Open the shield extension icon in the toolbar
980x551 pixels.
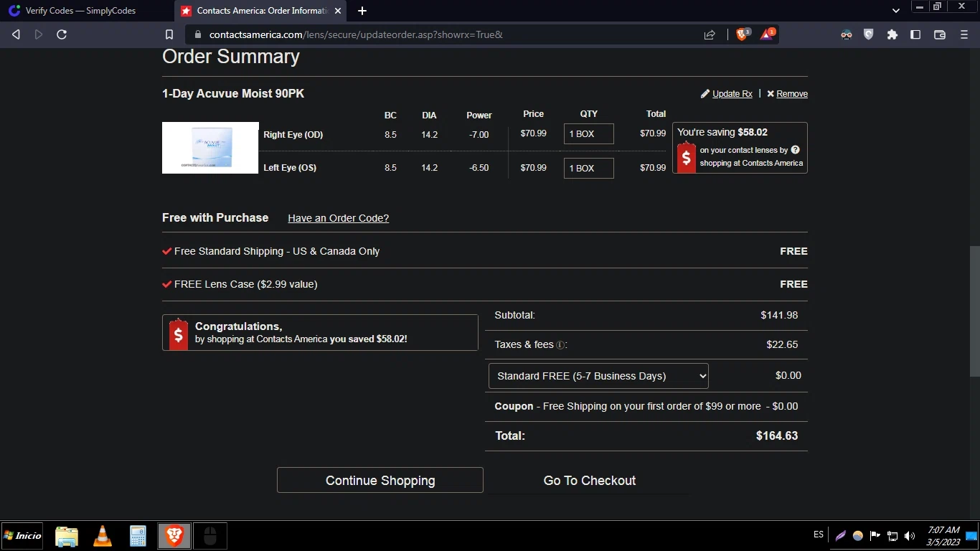[869, 34]
